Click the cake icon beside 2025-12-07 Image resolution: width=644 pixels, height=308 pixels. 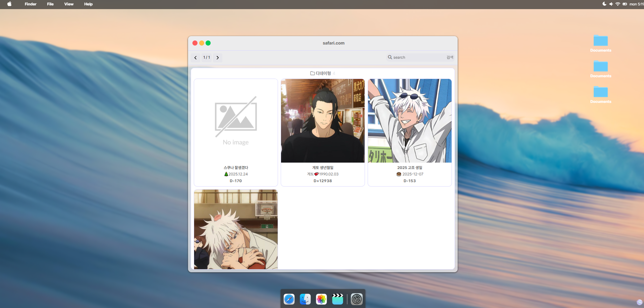pyautogui.click(x=399, y=174)
